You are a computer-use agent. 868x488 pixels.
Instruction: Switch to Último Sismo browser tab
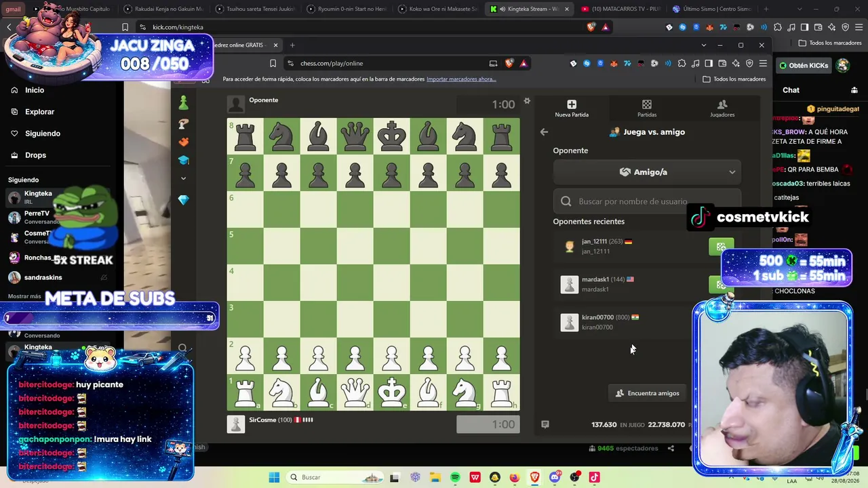point(711,9)
